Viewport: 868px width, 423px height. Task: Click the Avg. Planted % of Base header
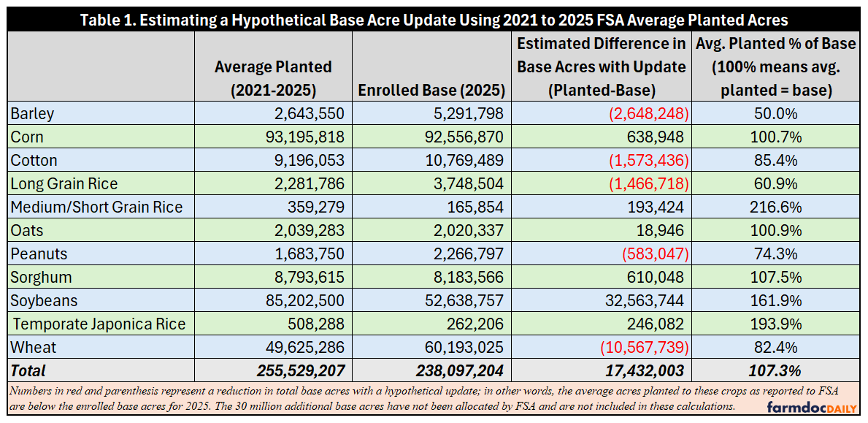point(777,66)
